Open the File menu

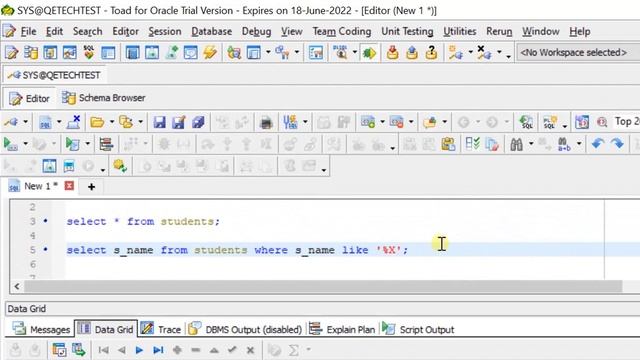(x=28, y=31)
